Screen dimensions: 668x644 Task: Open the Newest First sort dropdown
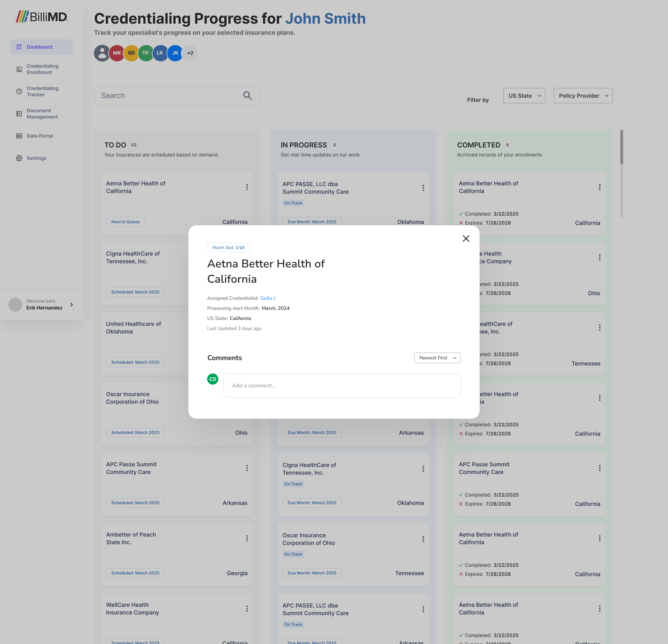437,358
